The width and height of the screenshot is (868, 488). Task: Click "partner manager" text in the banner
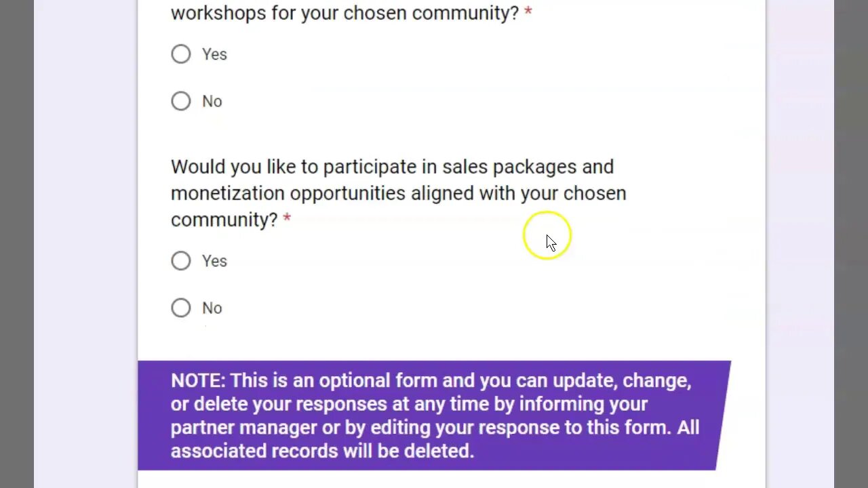[x=243, y=428]
